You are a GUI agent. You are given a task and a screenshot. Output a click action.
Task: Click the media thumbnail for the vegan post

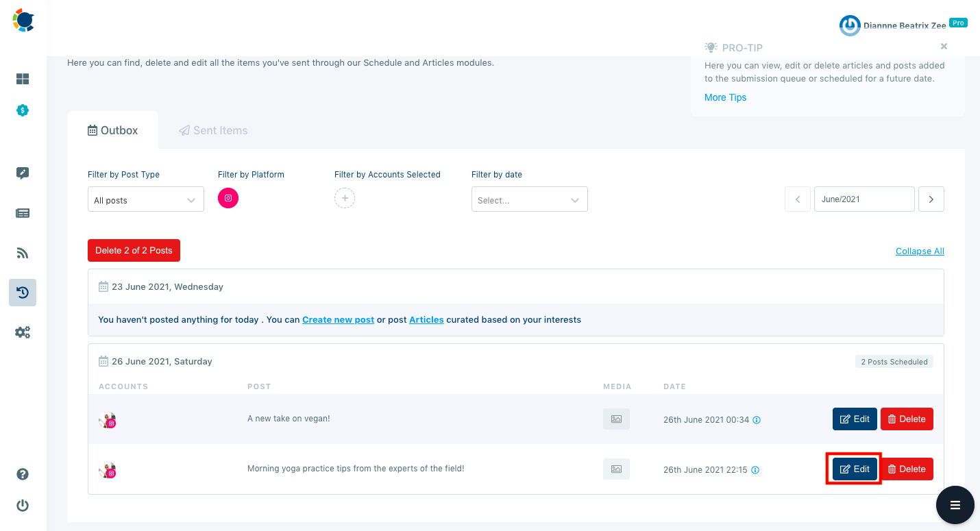pos(615,419)
